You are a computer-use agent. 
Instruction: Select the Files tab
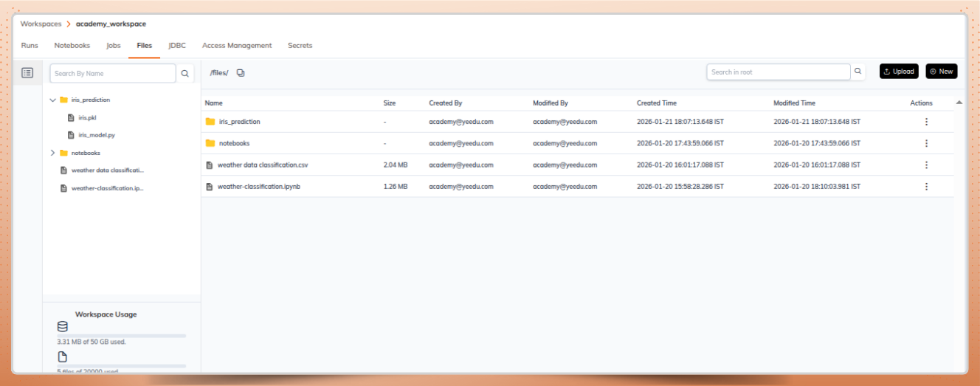(x=145, y=45)
